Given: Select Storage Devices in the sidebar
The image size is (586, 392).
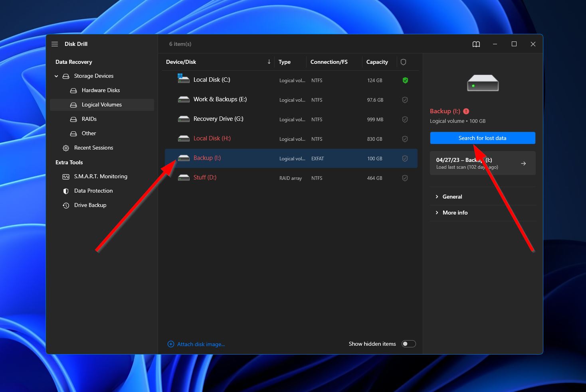Looking at the screenshot, I should pos(94,76).
